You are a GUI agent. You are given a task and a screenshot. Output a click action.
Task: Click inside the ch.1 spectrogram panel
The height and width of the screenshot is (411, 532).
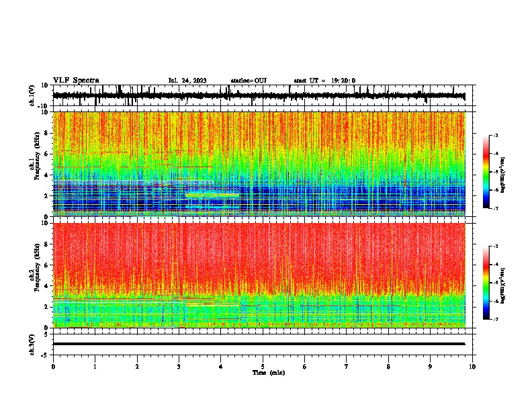coord(259,164)
